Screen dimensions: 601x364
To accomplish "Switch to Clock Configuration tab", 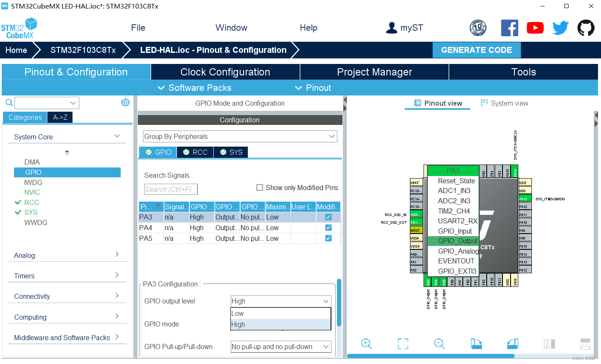I will (225, 72).
